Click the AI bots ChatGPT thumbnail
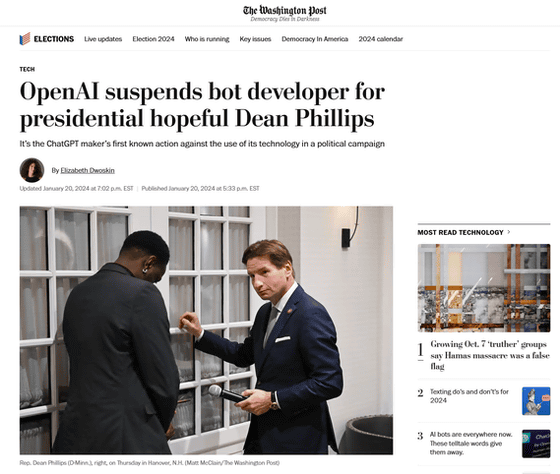Viewport: 560px width, 474px height. click(536, 444)
